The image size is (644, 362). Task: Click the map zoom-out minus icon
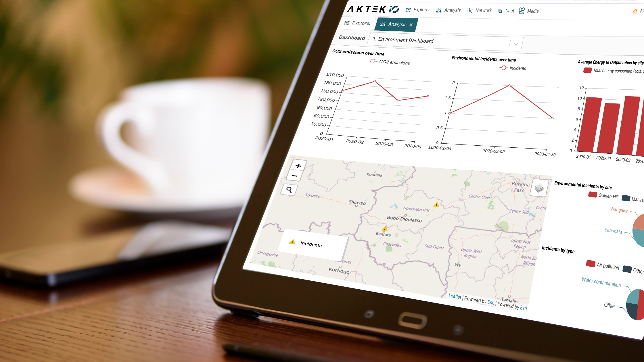tap(295, 176)
